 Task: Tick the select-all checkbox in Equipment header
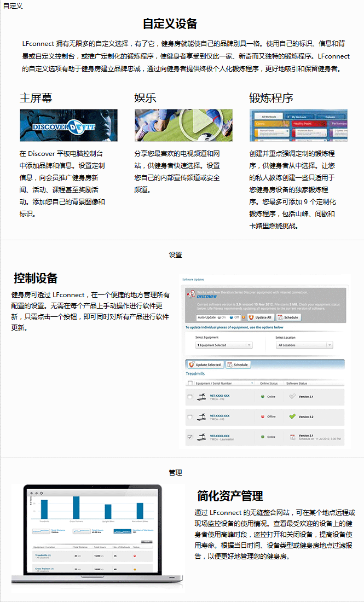tap(190, 383)
